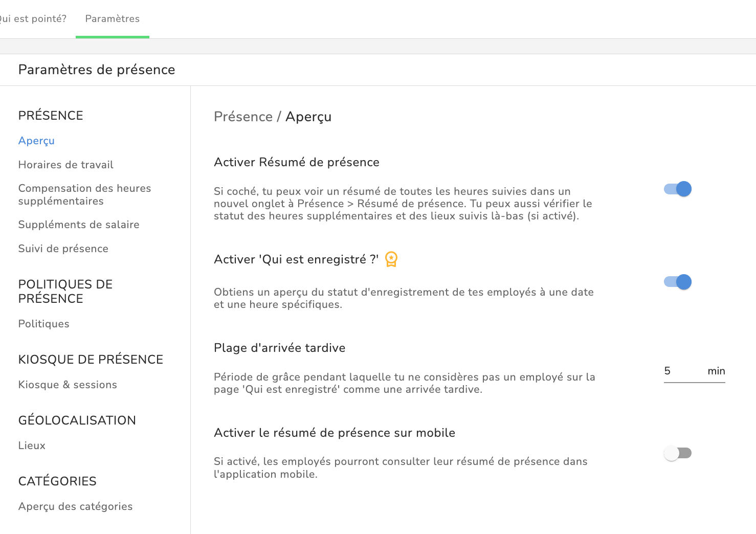Select Kiosque & sessions in sidebar

pos(68,385)
